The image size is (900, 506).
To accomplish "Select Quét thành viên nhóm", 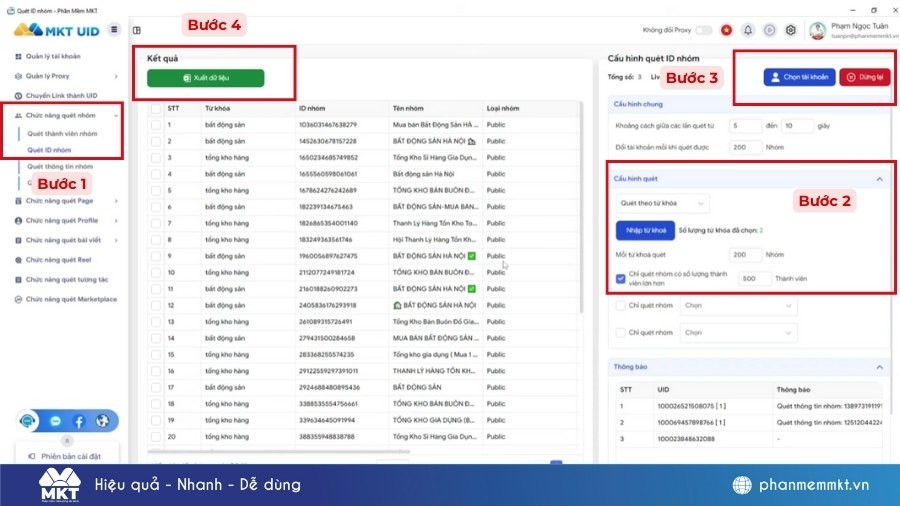I will click(x=62, y=134).
